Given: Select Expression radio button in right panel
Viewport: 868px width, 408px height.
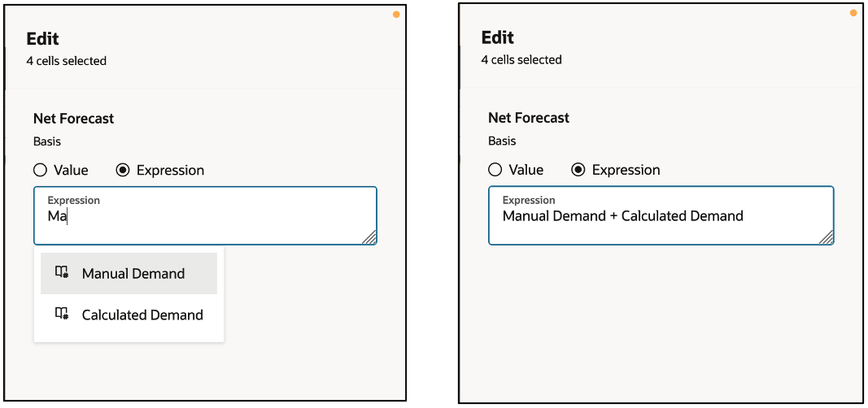Looking at the screenshot, I should pos(578,170).
